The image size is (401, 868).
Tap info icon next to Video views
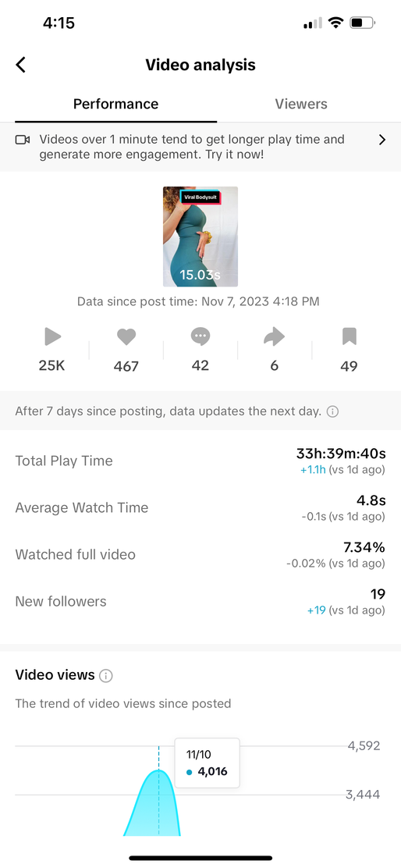[105, 675]
